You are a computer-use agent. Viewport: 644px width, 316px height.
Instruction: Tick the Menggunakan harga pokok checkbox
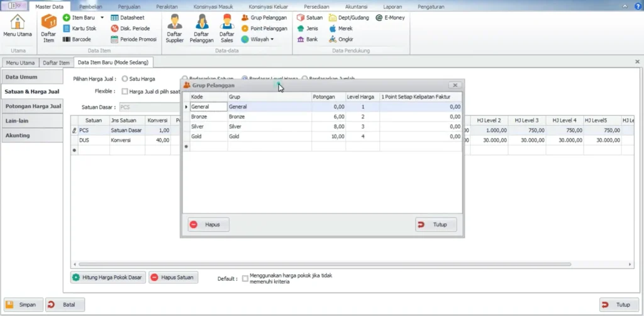click(x=245, y=278)
